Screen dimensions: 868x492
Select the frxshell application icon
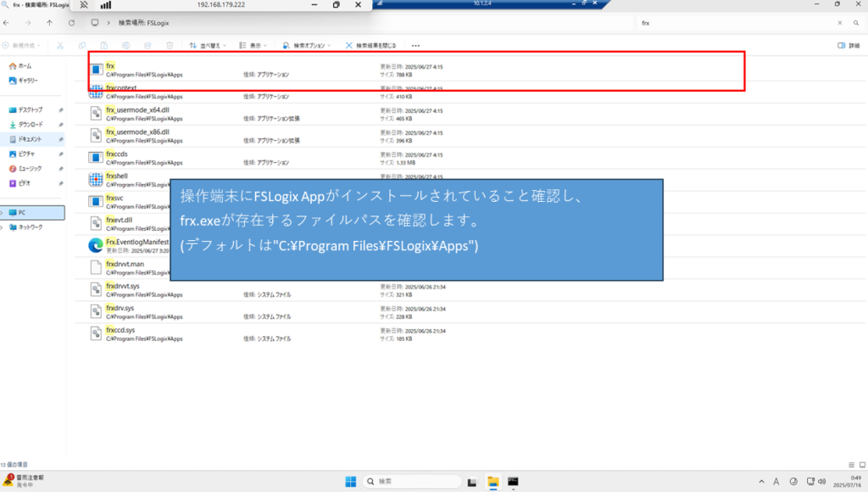tap(96, 180)
